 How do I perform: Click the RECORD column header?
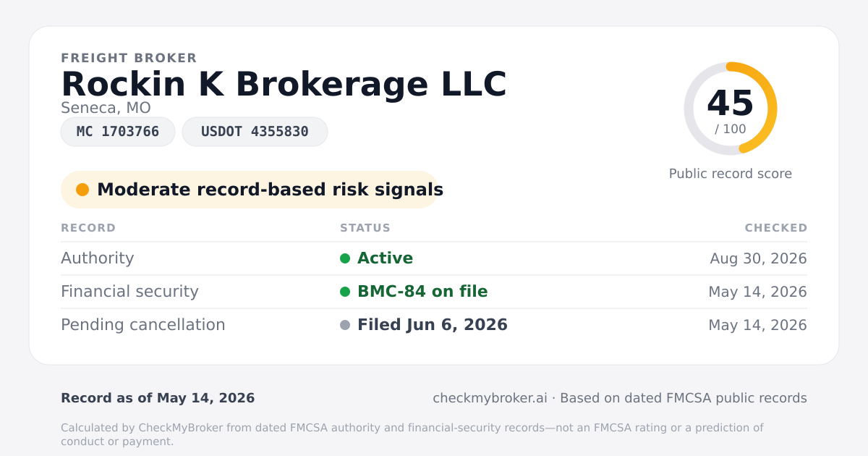tap(88, 228)
